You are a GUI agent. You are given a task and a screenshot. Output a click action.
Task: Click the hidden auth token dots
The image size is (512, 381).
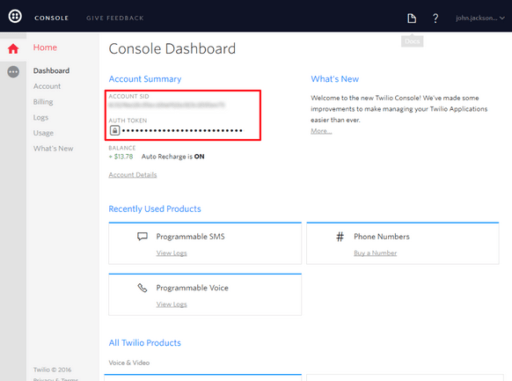coord(182,130)
